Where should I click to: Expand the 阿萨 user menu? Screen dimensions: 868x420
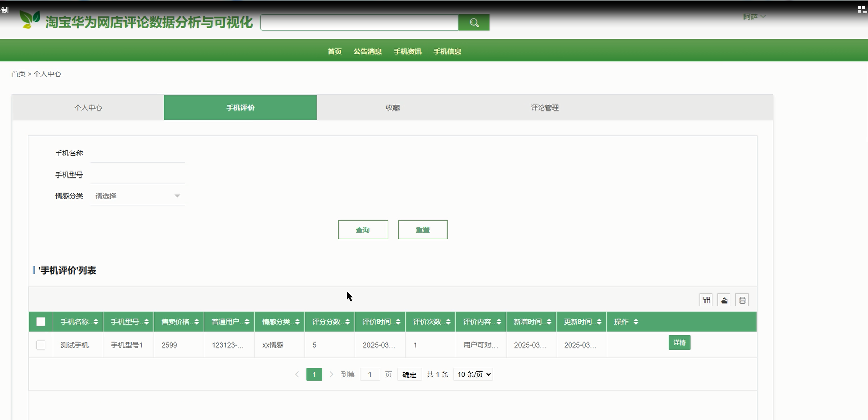click(x=754, y=17)
